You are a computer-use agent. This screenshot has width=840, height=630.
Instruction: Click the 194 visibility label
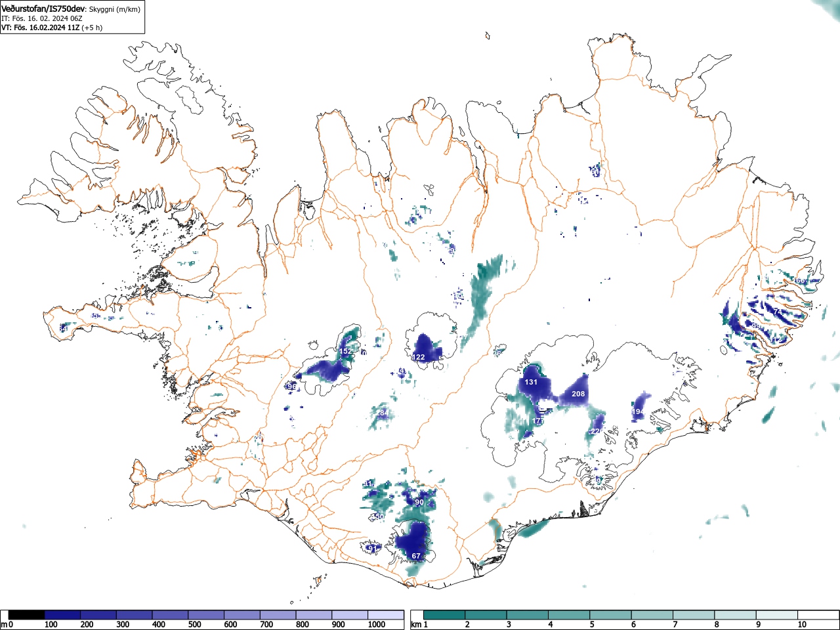637,411
